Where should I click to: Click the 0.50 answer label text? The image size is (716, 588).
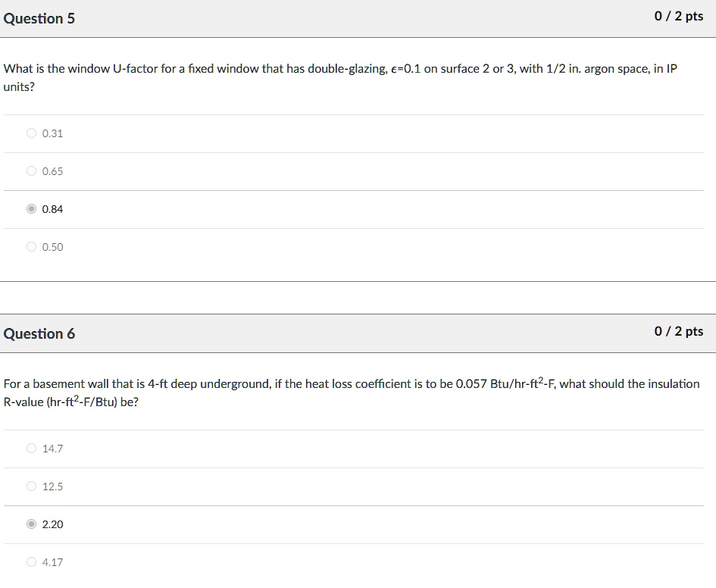tap(52, 247)
